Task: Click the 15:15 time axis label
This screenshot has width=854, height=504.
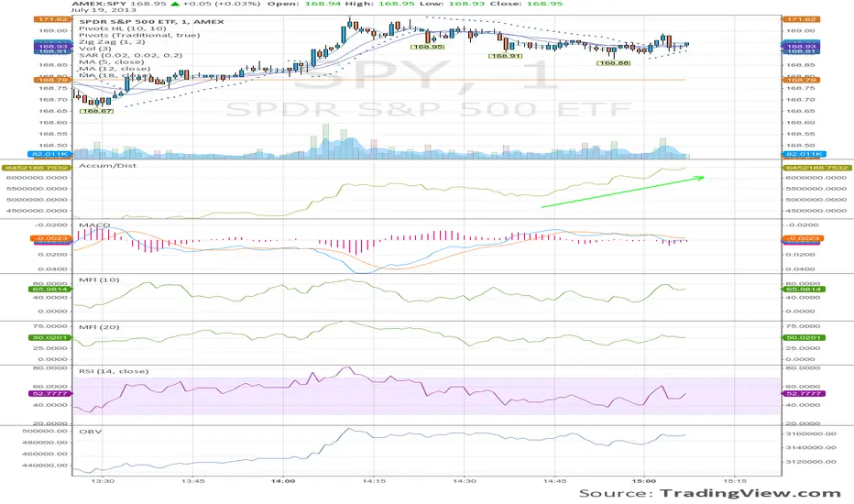Action: [735, 481]
